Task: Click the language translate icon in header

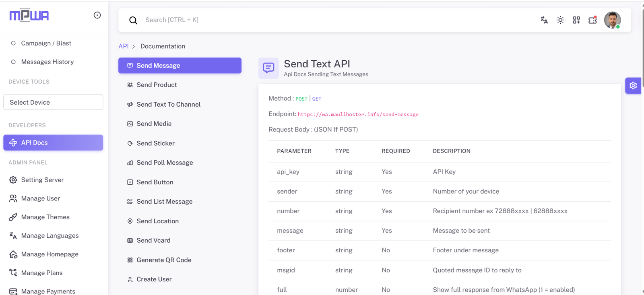Action: pos(544,20)
